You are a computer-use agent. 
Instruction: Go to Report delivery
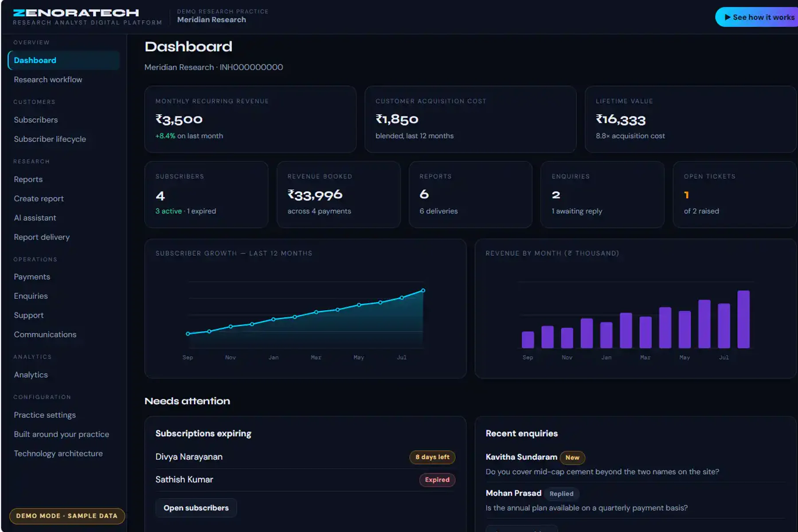click(42, 237)
